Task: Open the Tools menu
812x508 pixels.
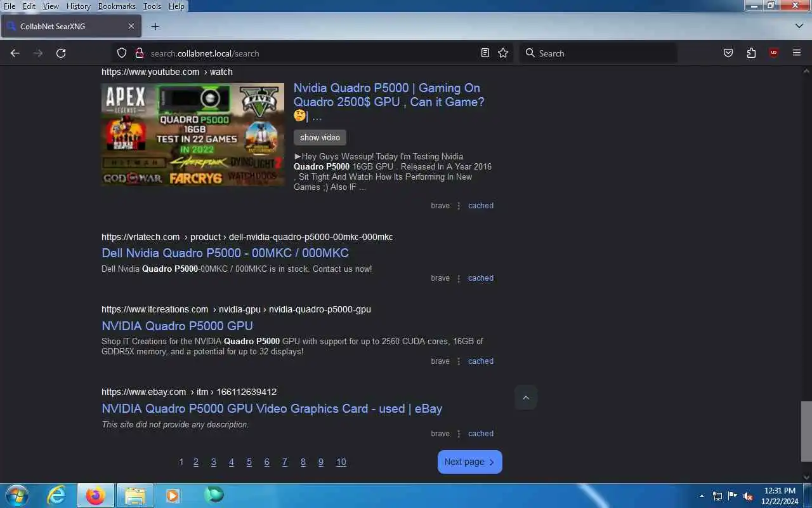Action: click(x=152, y=6)
